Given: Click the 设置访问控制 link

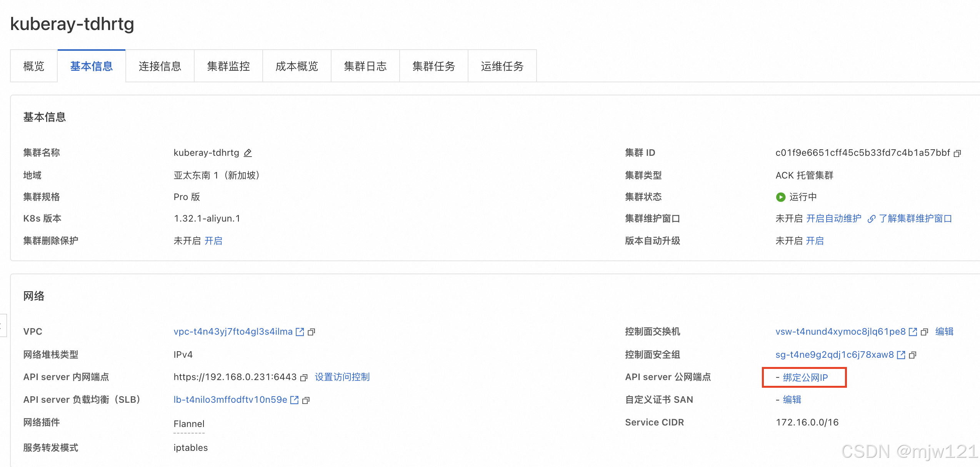Looking at the screenshot, I should (342, 377).
